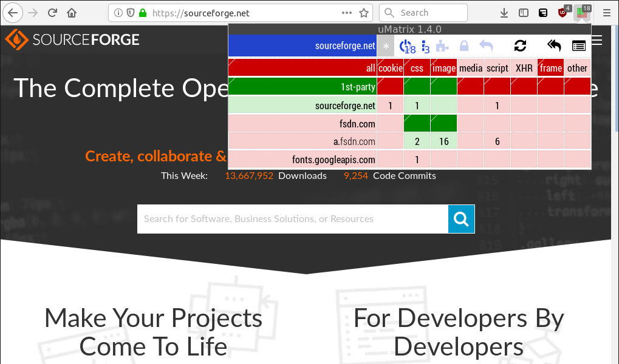The height and width of the screenshot is (364, 619).
Task: Toggle the cookie column header
Action: (x=391, y=68)
